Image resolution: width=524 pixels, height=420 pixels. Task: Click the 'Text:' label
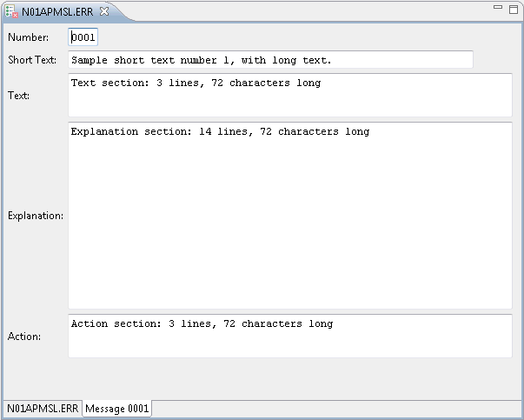(19, 96)
